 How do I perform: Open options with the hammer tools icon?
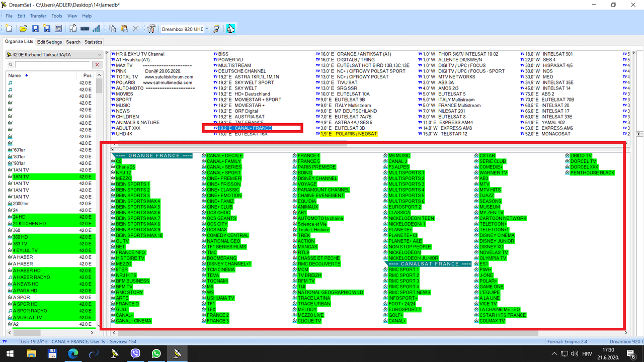pyautogui.click(x=151, y=29)
